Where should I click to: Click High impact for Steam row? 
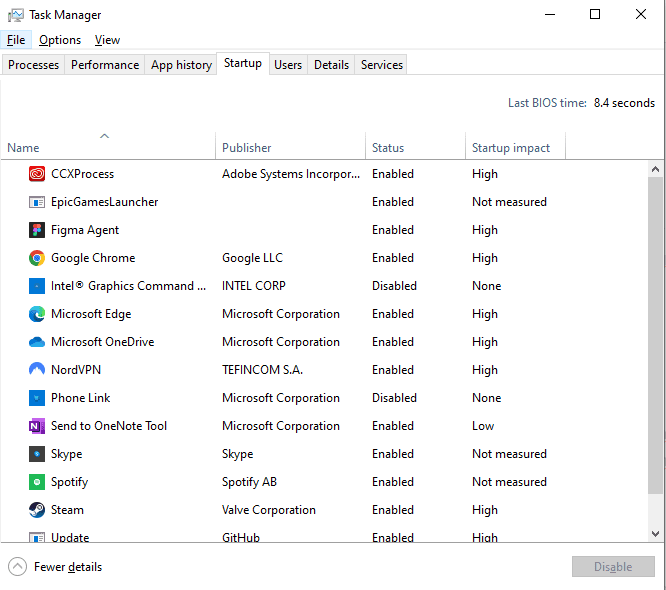tap(485, 510)
